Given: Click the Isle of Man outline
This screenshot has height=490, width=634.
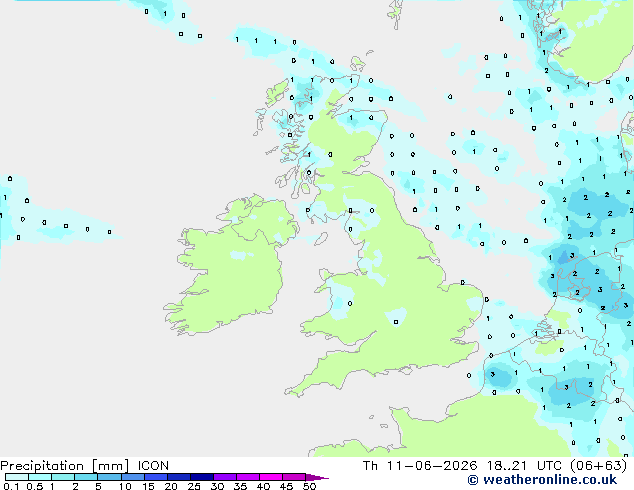Looking at the screenshot, I should click(321, 239).
